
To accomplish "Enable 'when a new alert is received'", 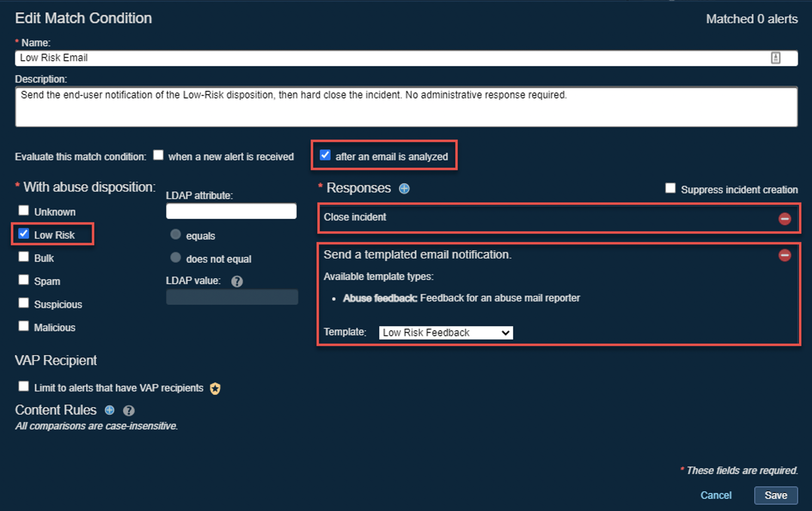I will pos(158,155).
